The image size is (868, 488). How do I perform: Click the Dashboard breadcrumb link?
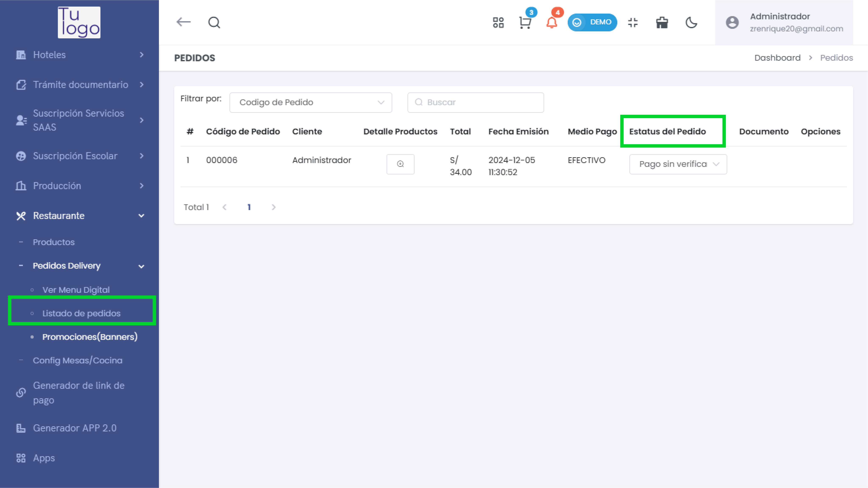pyautogui.click(x=777, y=58)
